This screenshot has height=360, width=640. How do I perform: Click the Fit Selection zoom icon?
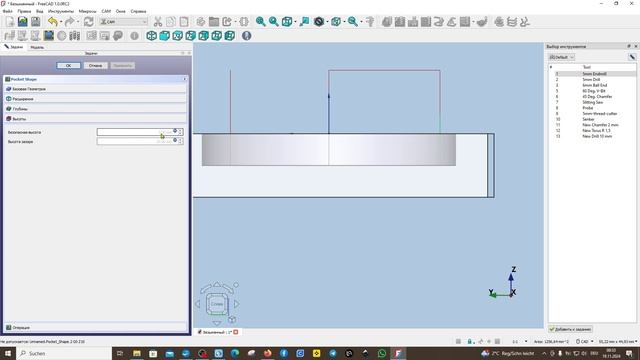click(x=273, y=22)
